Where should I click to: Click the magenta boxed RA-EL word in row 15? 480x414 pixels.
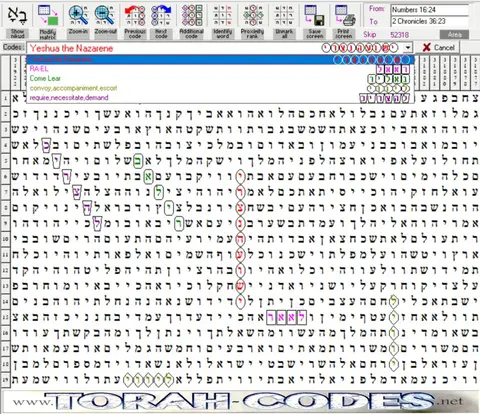pos(287,317)
